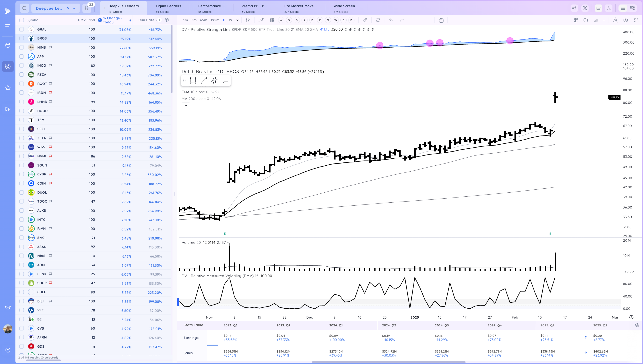The image size is (643, 364).
Task: Select the trend line drawing tool
Action: tap(204, 80)
